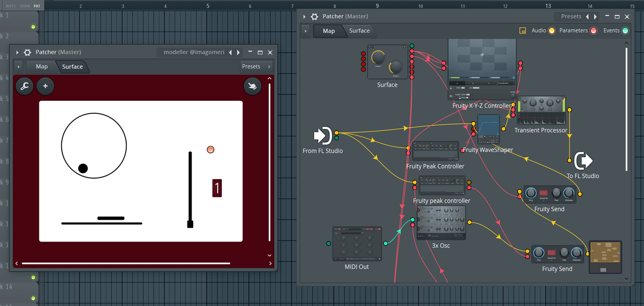Open Presets dropdown in right Patcher

571,17
